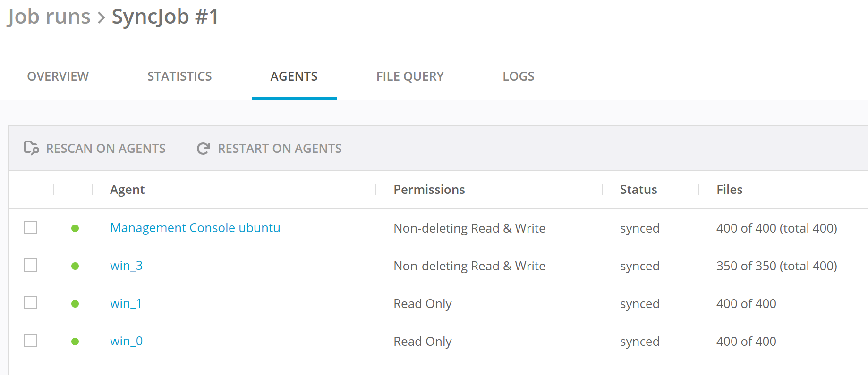Navigate back via Job runs breadcrumb
This screenshot has height=375, width=868.
coord(49,17)
